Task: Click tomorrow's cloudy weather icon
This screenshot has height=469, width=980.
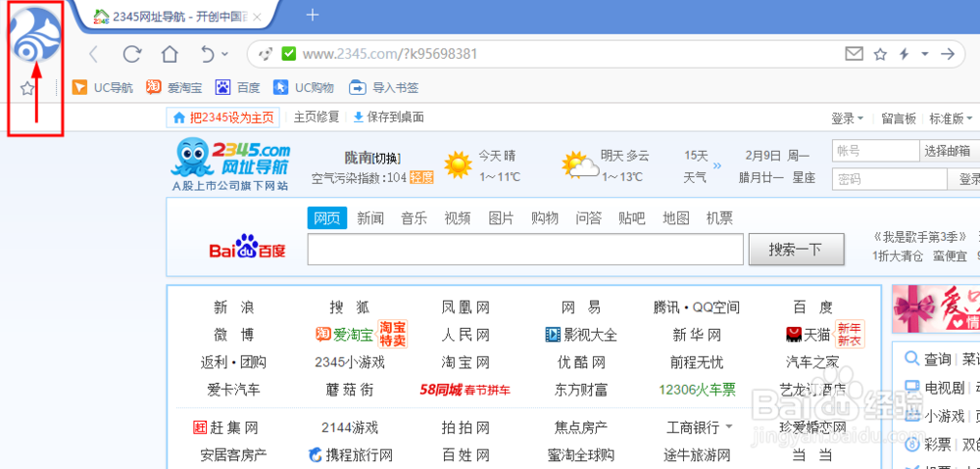Action: coord(579,165)
